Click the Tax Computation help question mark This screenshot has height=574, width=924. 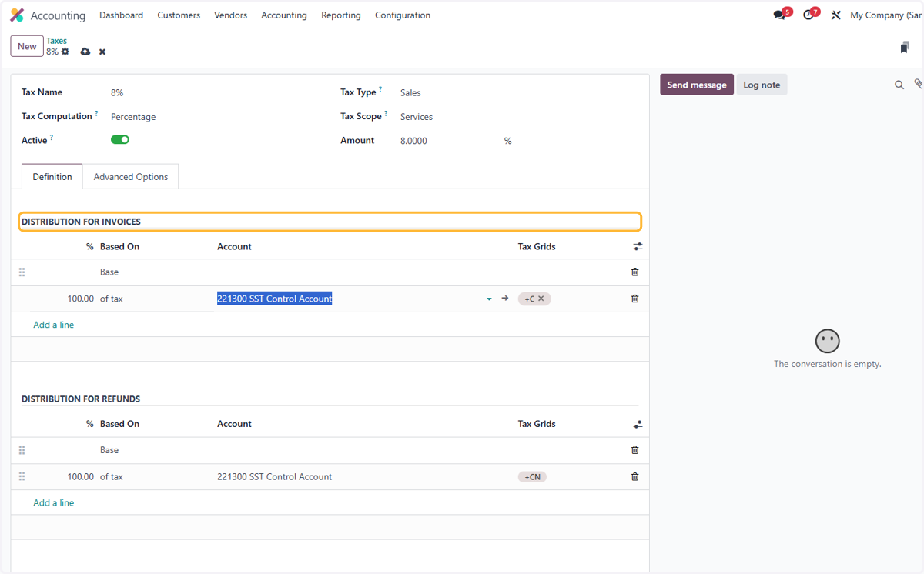96,115
